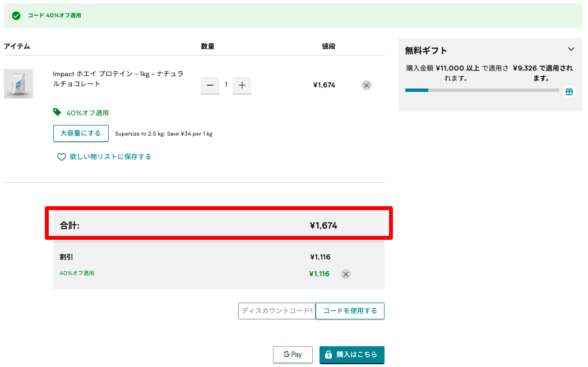The height and width of the screenshot is (367, 588).
Task: Proceed to checkout via 購入はこちら
Action: [x=352, y=354]
